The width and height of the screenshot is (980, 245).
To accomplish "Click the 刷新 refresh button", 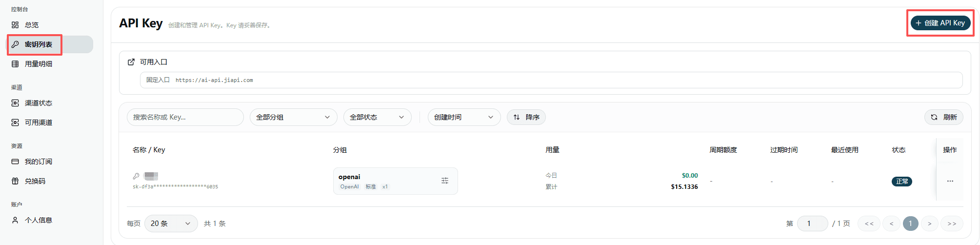I will tap(944, 117).
